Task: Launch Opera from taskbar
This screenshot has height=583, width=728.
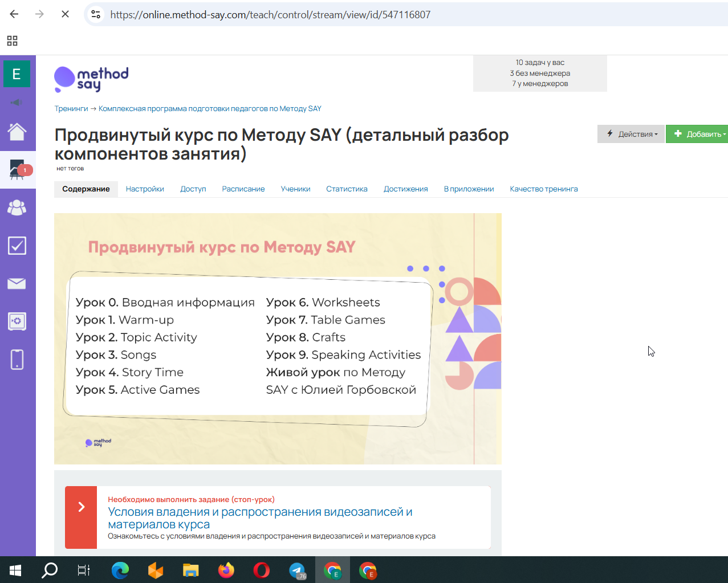Action: point(262,570)
